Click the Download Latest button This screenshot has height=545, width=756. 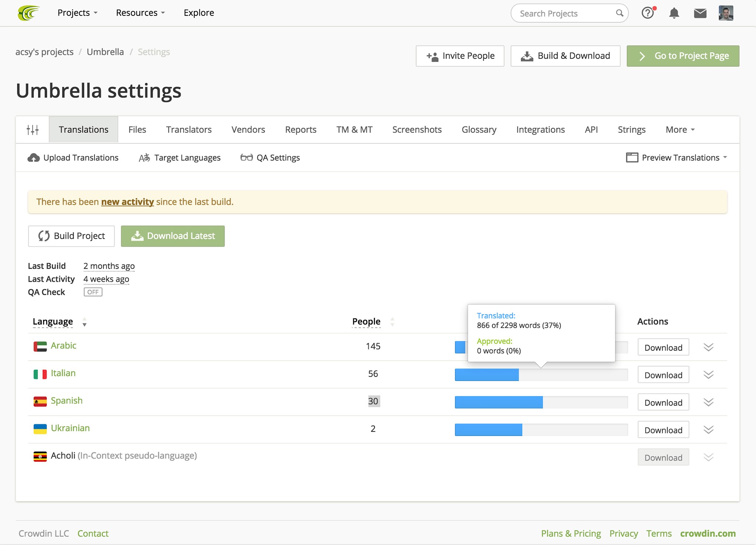(173, 236)
